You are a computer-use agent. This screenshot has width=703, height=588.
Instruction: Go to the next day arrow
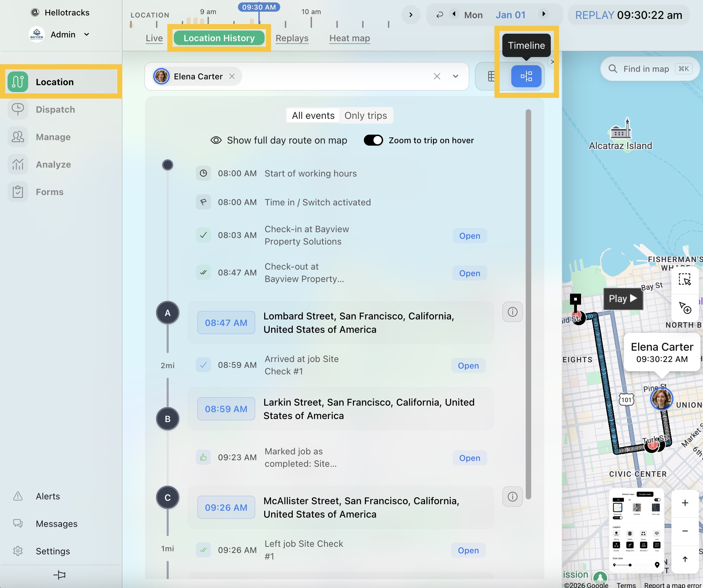coord(544,14)
